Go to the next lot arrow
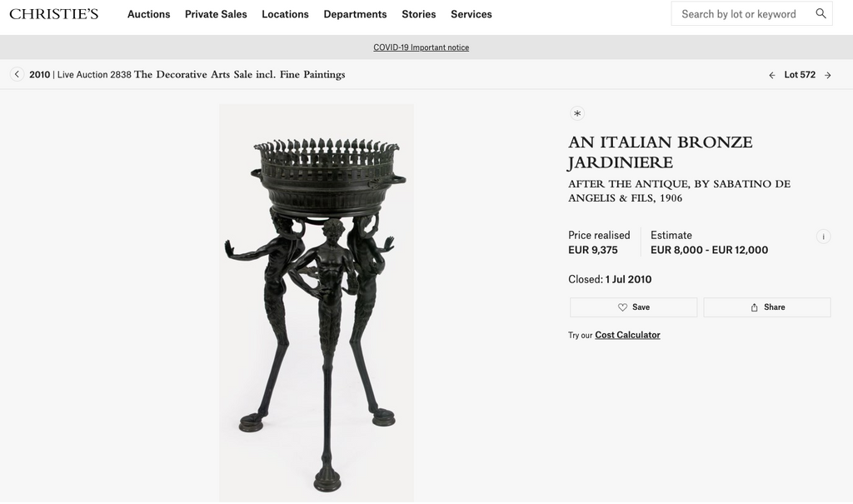853x504 pixels. 827,75
